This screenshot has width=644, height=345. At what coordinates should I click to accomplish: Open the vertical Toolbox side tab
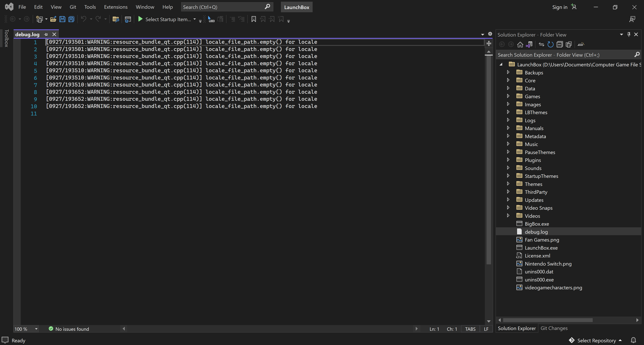click(7, 38)
